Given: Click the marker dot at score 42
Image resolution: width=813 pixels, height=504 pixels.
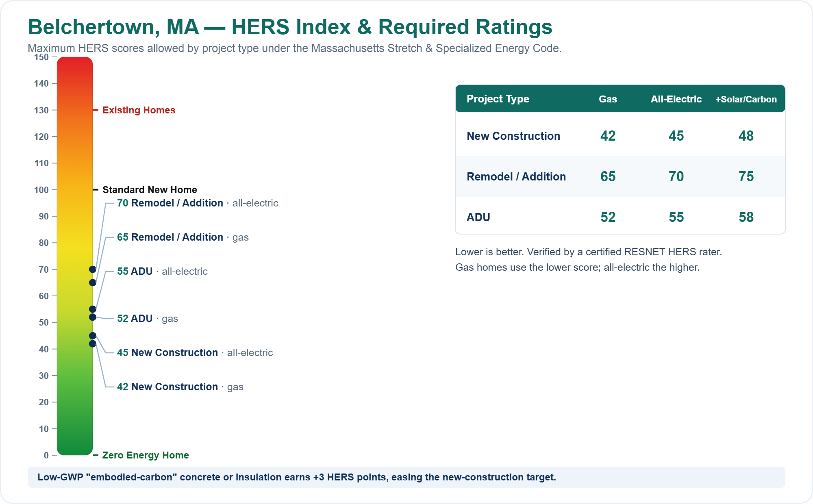Looking at the screenshot, I should (93, 344).
